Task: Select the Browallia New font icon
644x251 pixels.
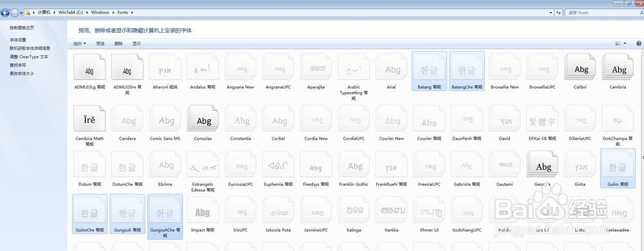Action: pos(505,68)
